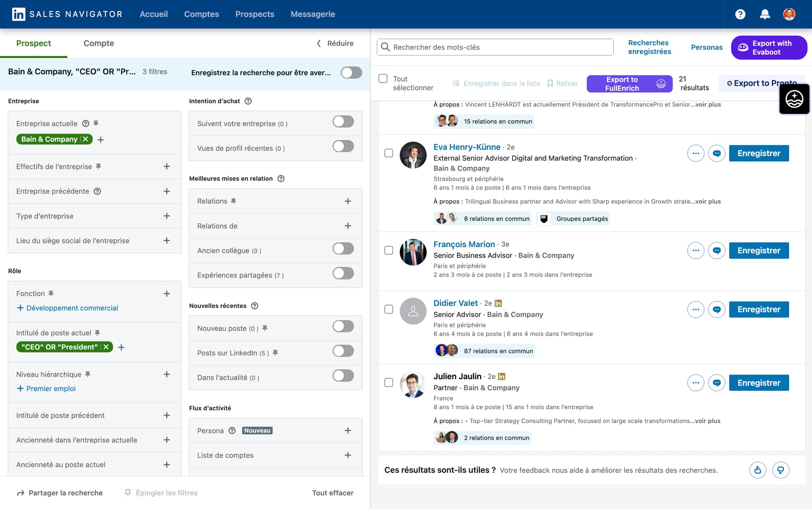812x509 pixels.
Task: Toggle Dans l'actualité switch
Action: click(343, 376)
